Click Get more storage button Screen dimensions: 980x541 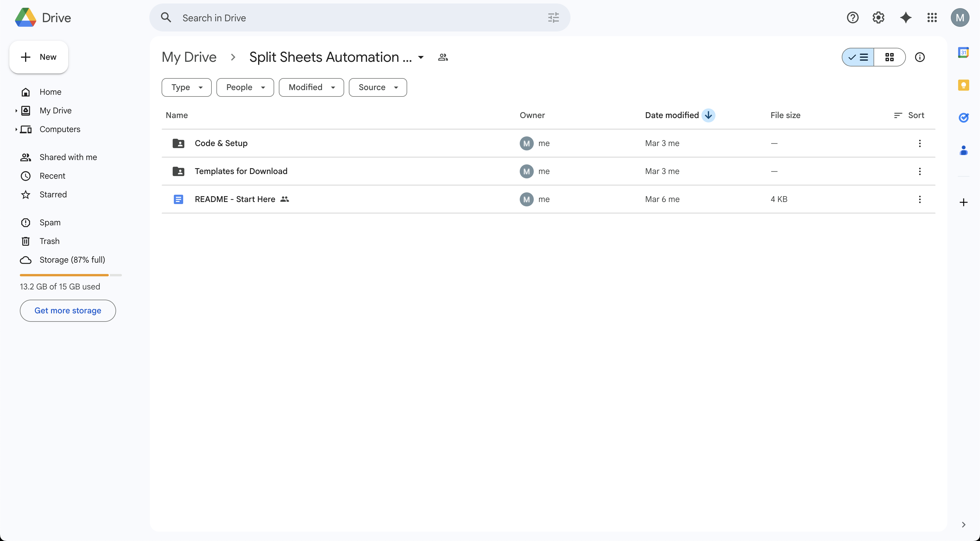68,311
